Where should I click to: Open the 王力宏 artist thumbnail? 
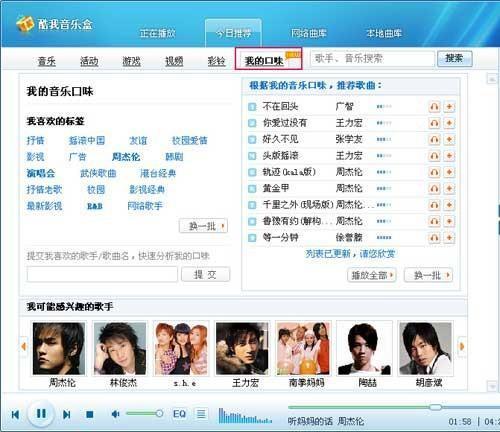[242, 348]
